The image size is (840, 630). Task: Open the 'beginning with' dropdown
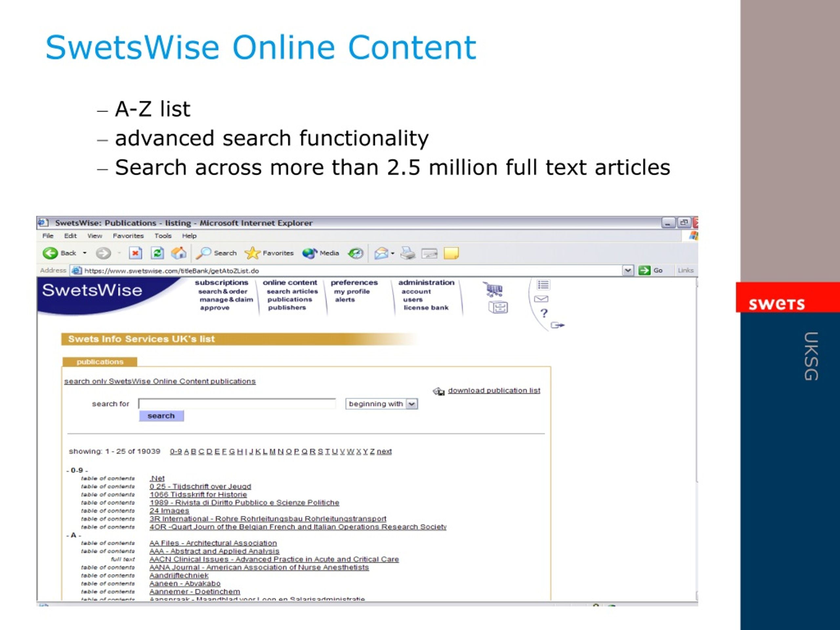click(x=382, y=404)
